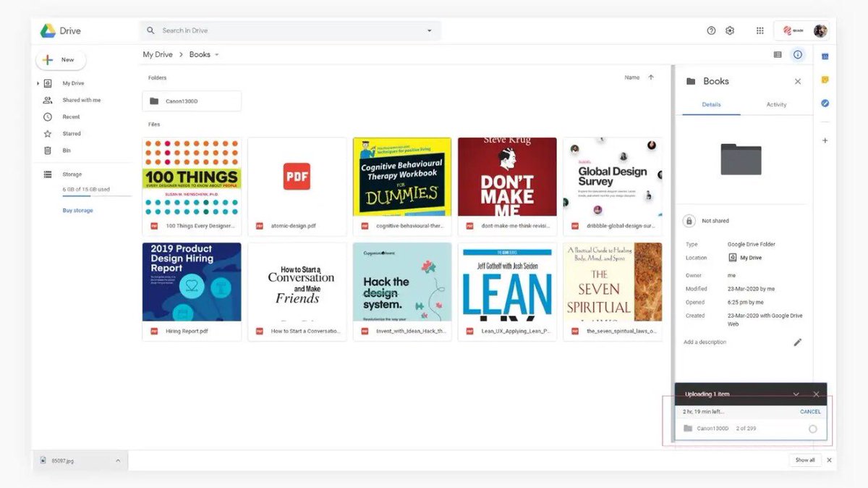This screenshot has width=868, height=488.
Task: Click the Show all downloads button
Action: tap(805, 460)
